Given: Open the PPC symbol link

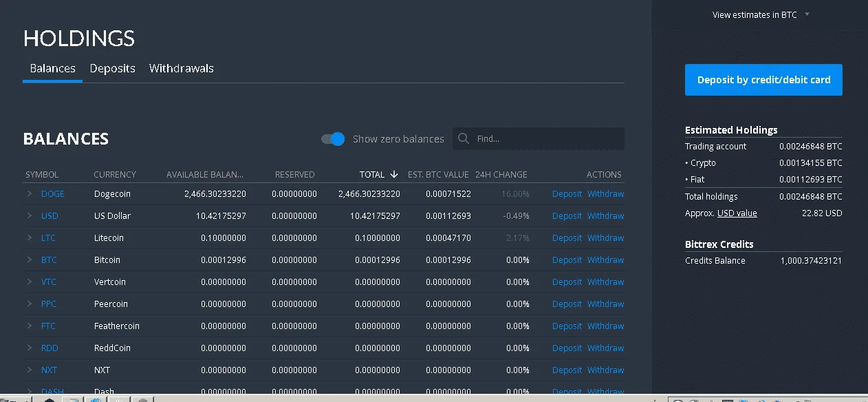Looking at the screenshot, I should pyautogui.click(x=49, y=304).
